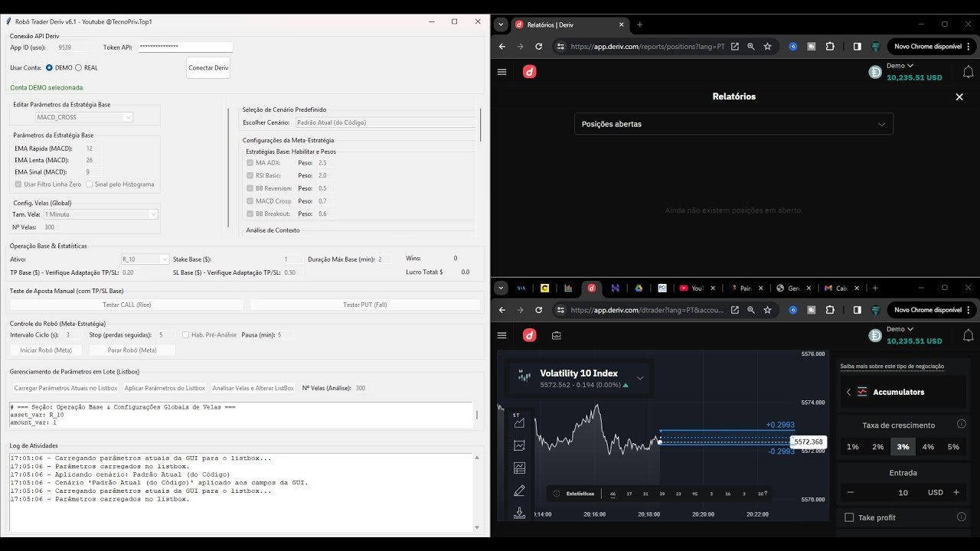Click the 'Conectar Deriv' button
This screenshot has height=551, width=980.
click(x=207, y=67)
